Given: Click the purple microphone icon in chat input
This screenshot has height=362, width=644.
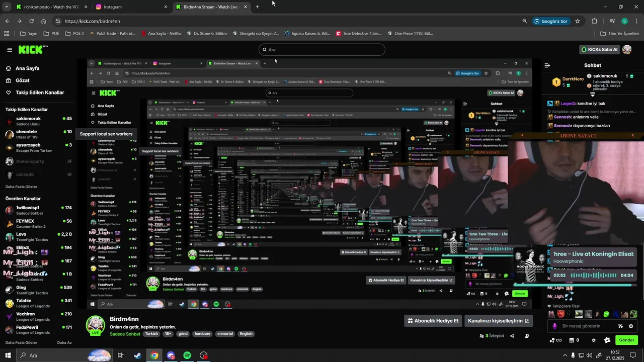Looking at the screenshot, I should pos(554,326).
